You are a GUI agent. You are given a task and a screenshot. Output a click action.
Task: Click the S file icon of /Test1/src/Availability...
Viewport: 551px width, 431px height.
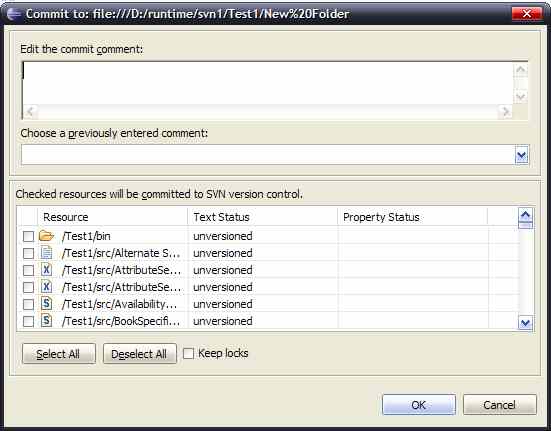[46, 303]
